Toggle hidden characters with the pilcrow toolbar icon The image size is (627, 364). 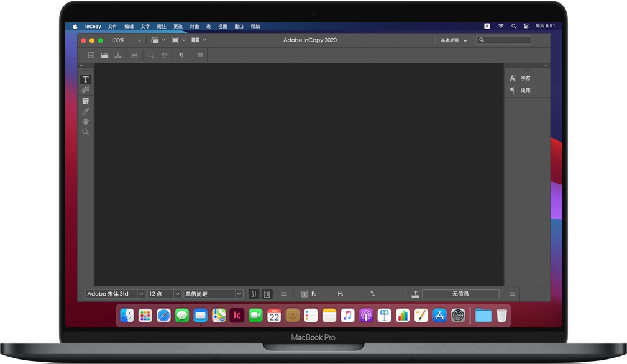tap(181, 55)
